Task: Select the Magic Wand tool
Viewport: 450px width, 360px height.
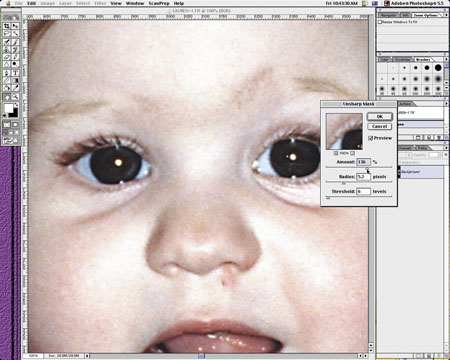Action: (x=15, y=33)
